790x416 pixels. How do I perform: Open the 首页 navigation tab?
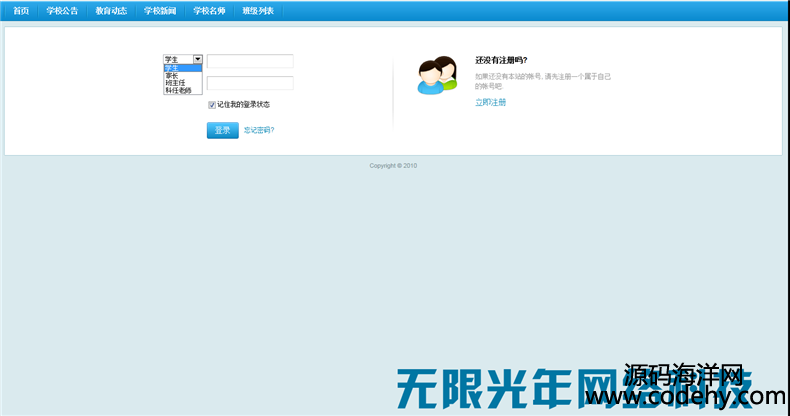point(21,10)
